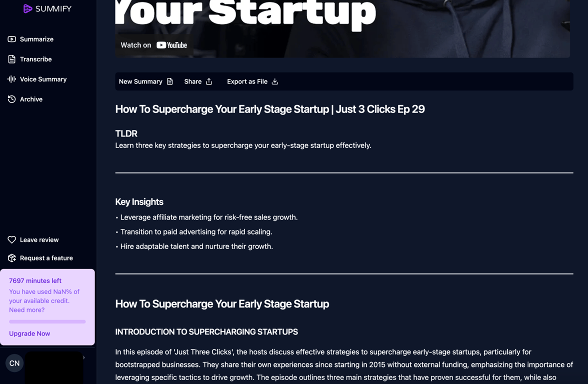The width and height of the screenshot is (588, 384).
Task: Click the Share upload icon
Action: (209, 81)
